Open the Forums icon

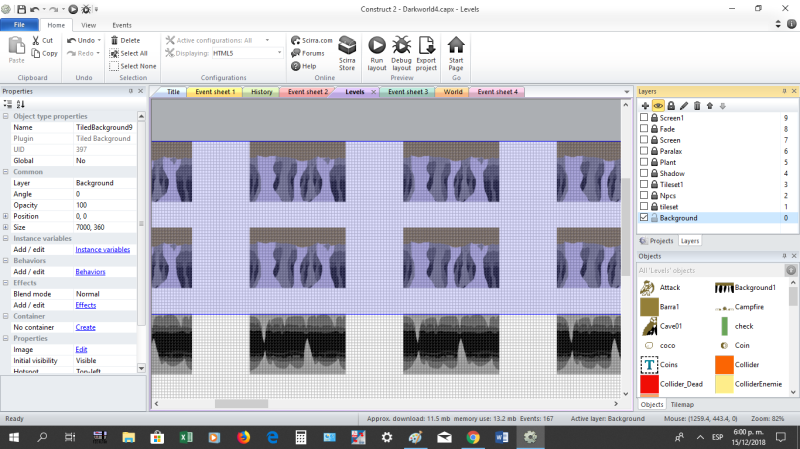295,53
